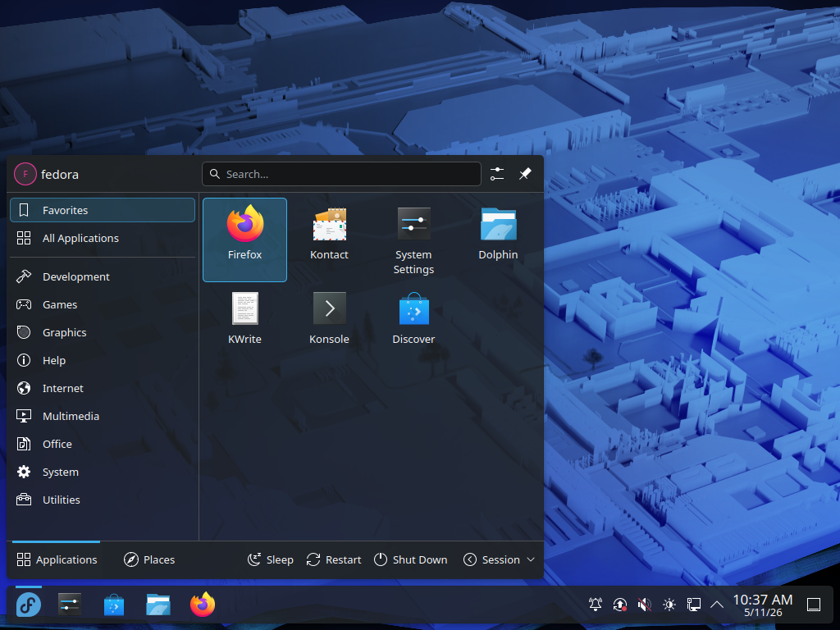Click the fedora user avatar
840x630 pixels.
[x=25, y=174]
